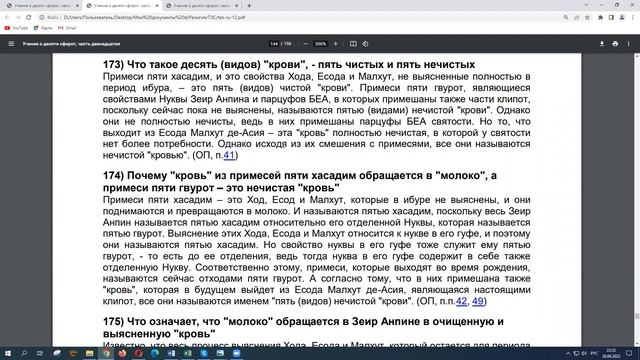Switch to Chrome on the taskbar
The height and width of the screenshot is (360, 640).
coord(106,353)
